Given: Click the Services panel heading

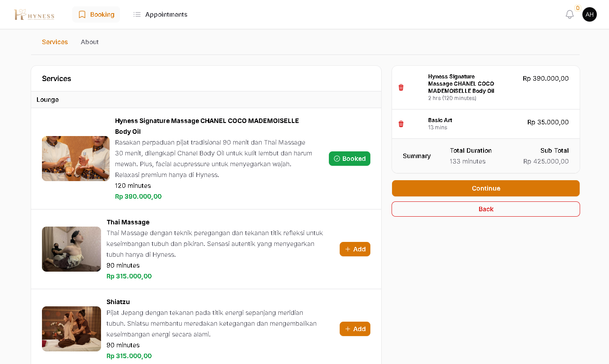Looking at the screenshot, I should [56, 78].
